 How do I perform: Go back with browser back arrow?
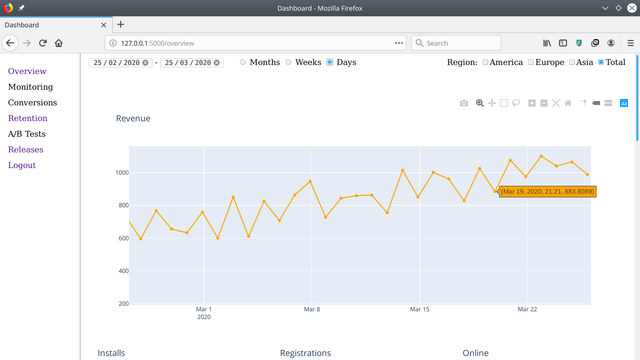pos(10,43)
